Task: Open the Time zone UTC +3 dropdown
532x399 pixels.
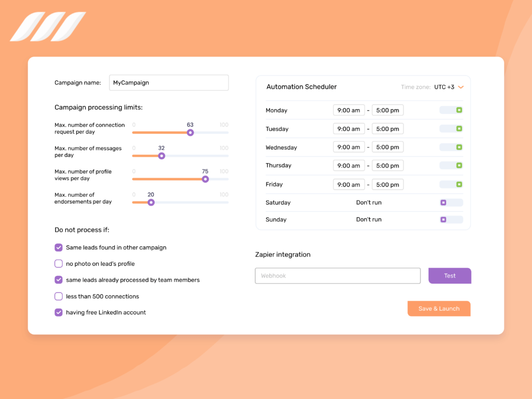Action: pos(448,87)
